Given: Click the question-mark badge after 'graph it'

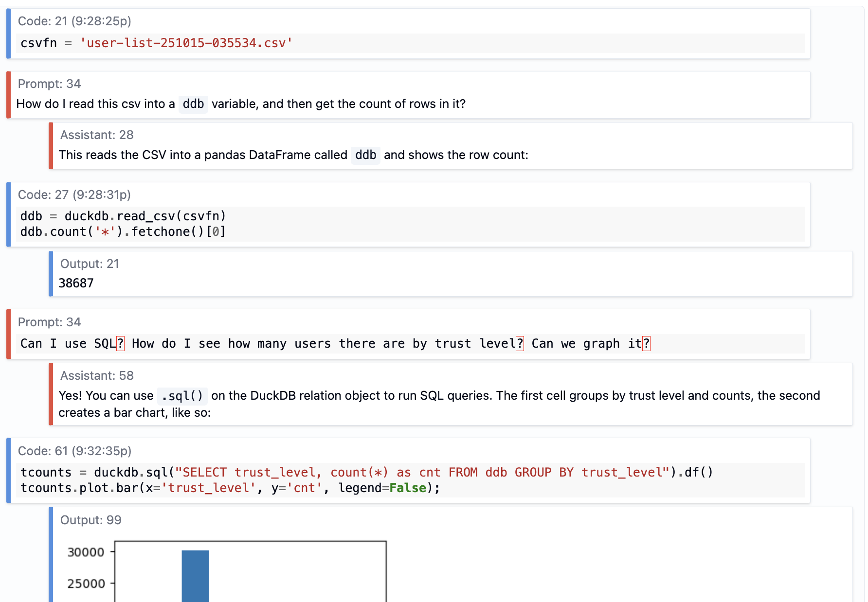Looking at the screenshot, I should (x=647, y=343).
